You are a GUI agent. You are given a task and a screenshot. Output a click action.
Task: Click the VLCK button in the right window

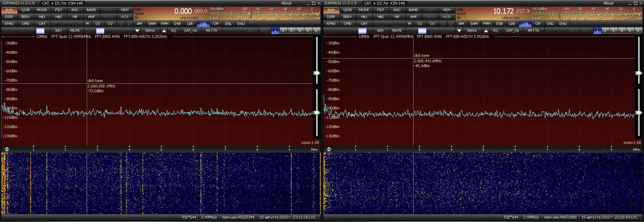(447, 17)
